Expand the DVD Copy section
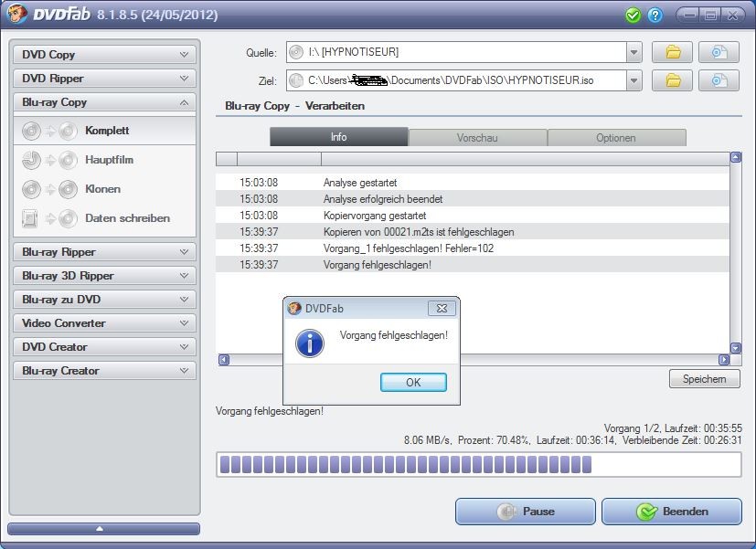This screenshot has width=756, height=549. pos(104,55)
